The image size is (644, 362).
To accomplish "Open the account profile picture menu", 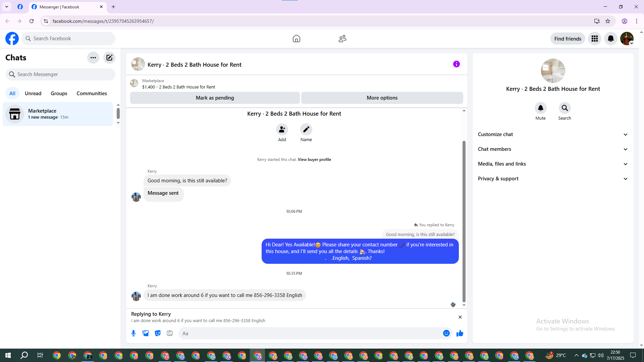I will click(627, 39).
